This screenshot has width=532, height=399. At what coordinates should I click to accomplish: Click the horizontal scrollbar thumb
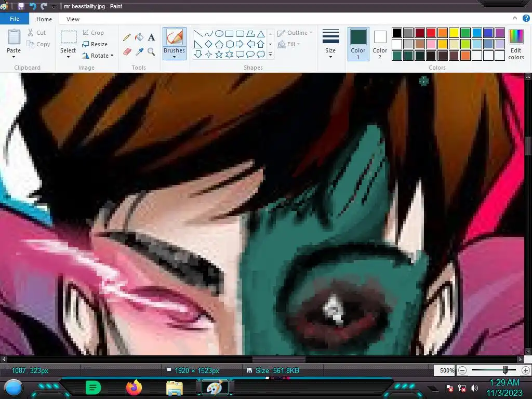[x=279, y=359]
